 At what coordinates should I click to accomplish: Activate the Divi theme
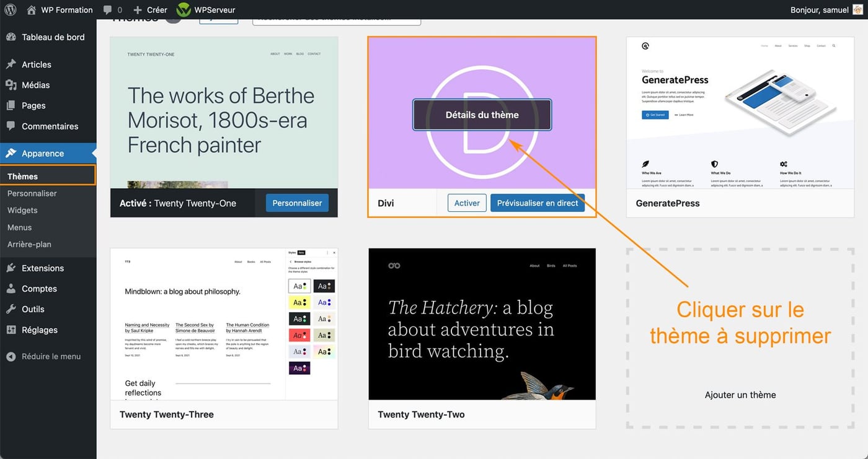[466, 203]
